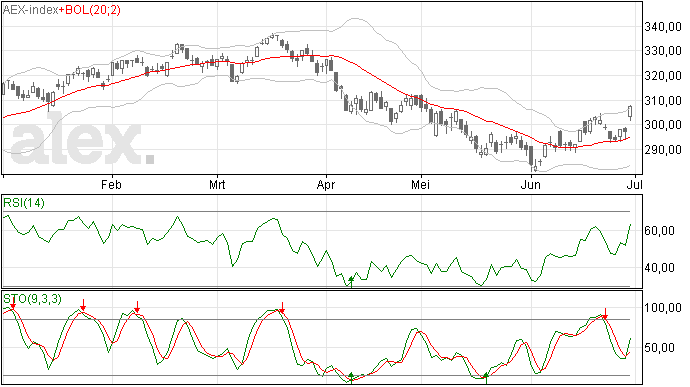Click the 340,00 price axis value
Screen dimensions: 690x387
(663, 27)
